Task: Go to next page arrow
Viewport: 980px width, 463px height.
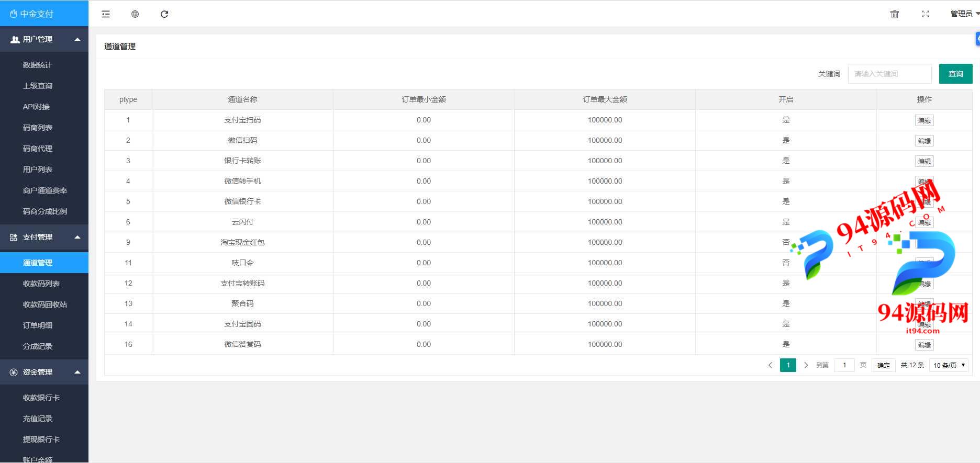Action: (806, 365)
